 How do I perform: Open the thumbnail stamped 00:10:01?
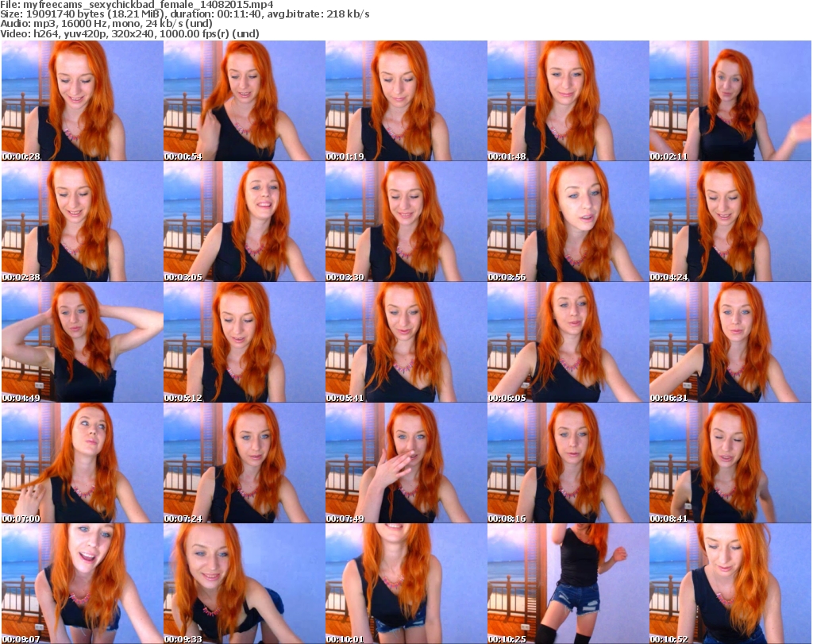tap(406, 584)
